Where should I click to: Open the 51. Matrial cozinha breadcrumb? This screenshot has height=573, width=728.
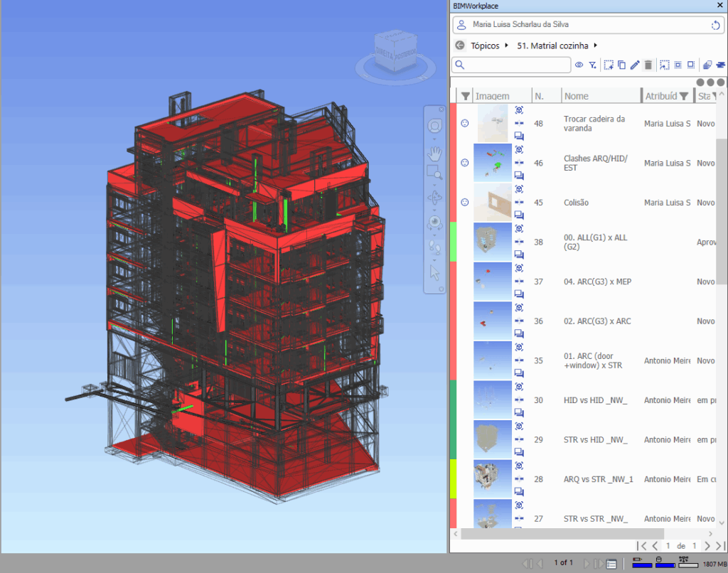tap(552, 45)
